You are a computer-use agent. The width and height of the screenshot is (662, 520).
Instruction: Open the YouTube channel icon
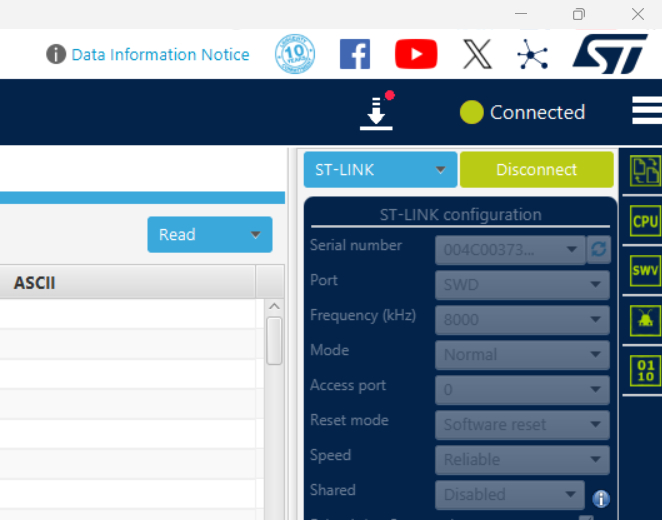coord(416,54)
